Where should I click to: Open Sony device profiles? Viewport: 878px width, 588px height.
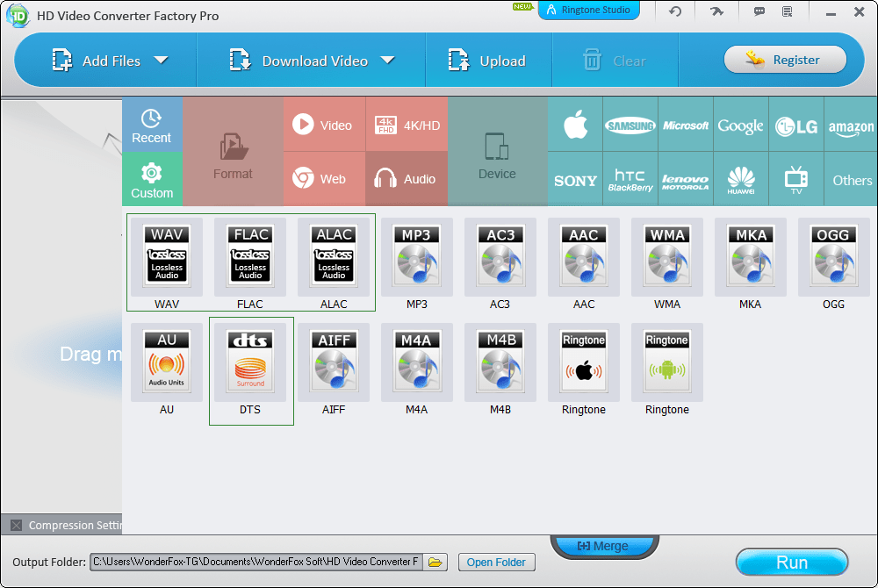pos(575,179)
